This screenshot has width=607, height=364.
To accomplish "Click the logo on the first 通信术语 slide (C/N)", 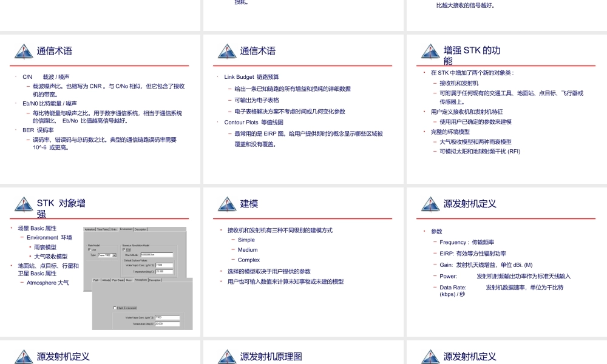I will [x=24, y=51].
